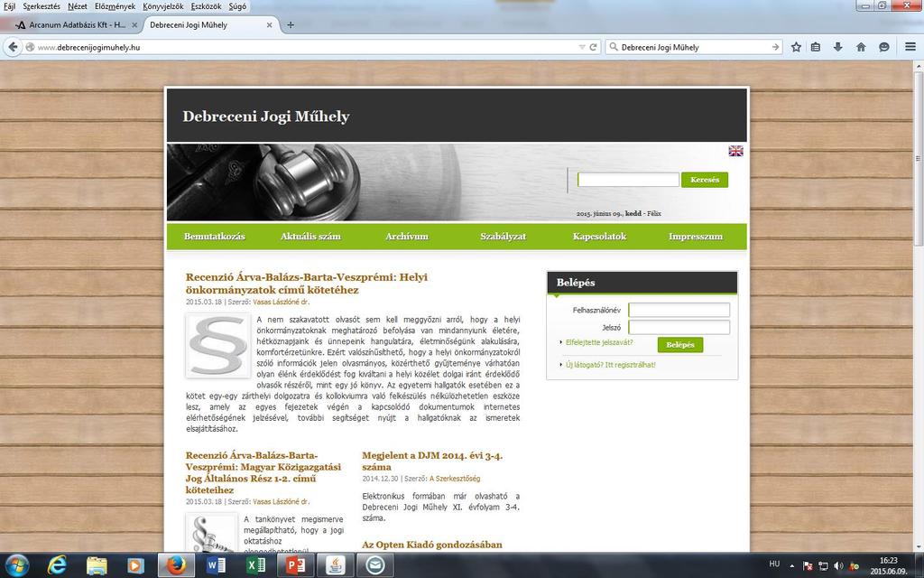Click the address bar URL field
924x578 pixels.
click(x=300, y=47)
